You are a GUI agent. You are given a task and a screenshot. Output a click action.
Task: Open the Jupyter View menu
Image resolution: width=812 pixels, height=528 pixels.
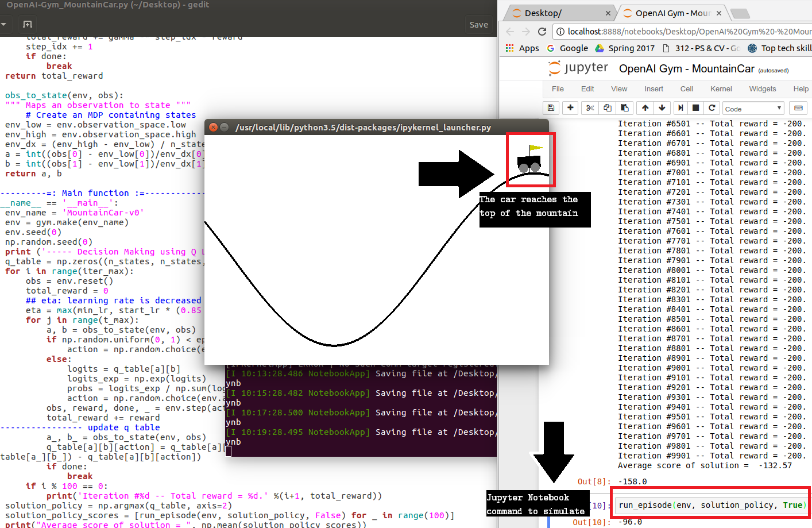619,89
